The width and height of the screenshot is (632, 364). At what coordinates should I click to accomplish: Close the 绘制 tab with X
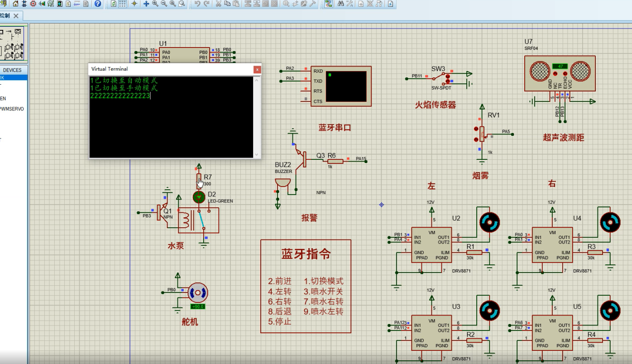click(16, 15)
